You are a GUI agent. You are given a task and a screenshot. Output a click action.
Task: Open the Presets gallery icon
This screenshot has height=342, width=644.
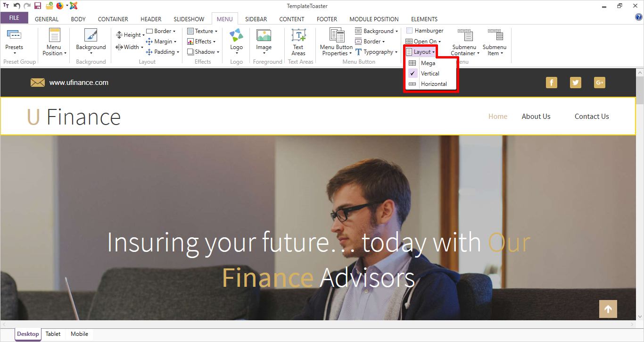pos(14,35)
